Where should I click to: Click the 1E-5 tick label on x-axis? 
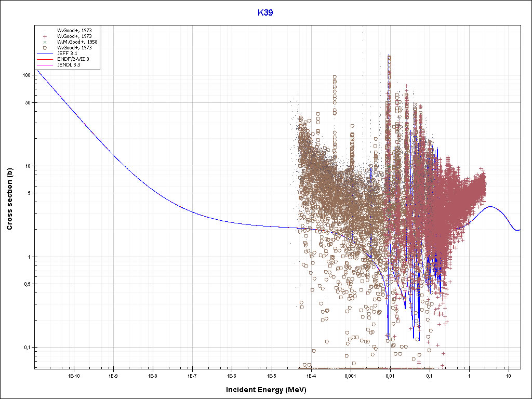[x=271, y=375]
